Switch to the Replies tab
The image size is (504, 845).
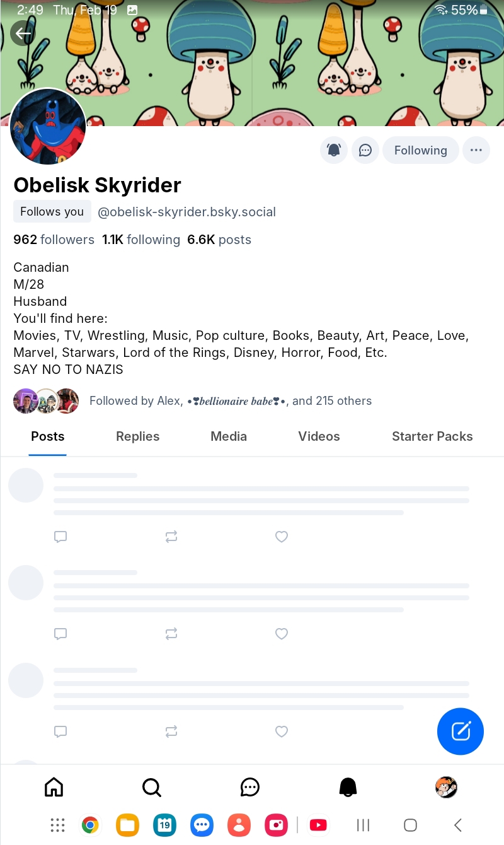coord(137,436)
